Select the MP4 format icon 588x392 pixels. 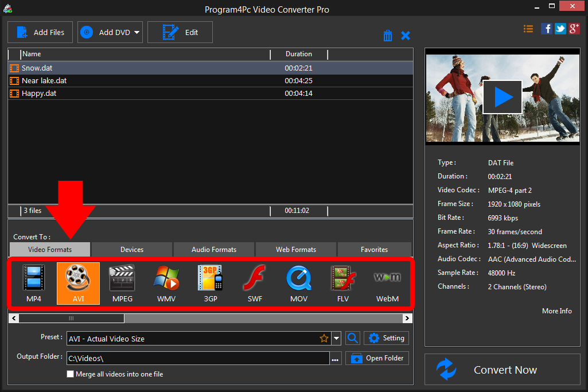(x=33, y=284)
